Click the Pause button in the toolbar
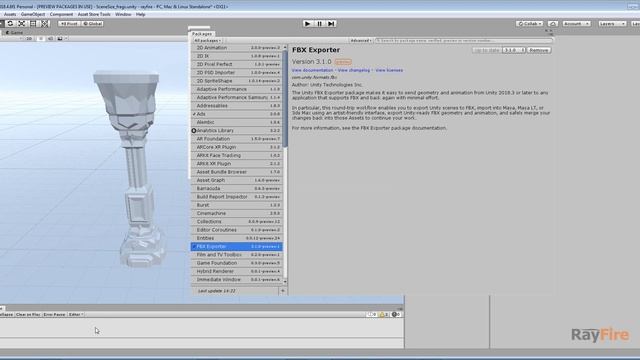Image resolution: width=640 pixels, height=360 pixels. [320, 24]
